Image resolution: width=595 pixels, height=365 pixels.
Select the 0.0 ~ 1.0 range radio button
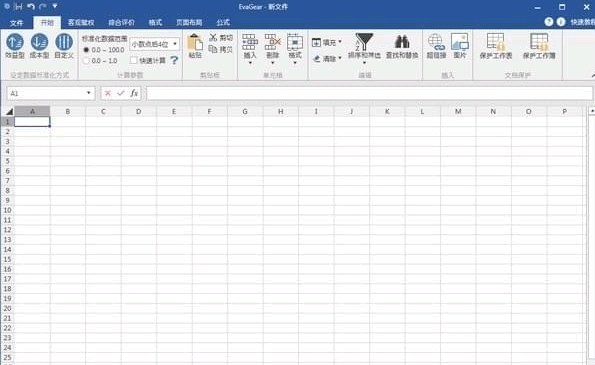86,61
